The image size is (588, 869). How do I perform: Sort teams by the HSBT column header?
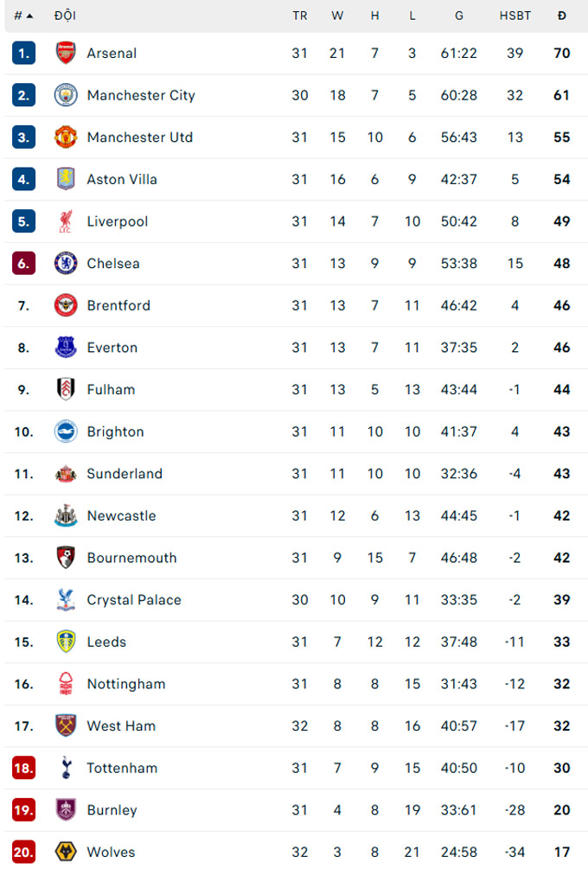click(x=515, y=16)
